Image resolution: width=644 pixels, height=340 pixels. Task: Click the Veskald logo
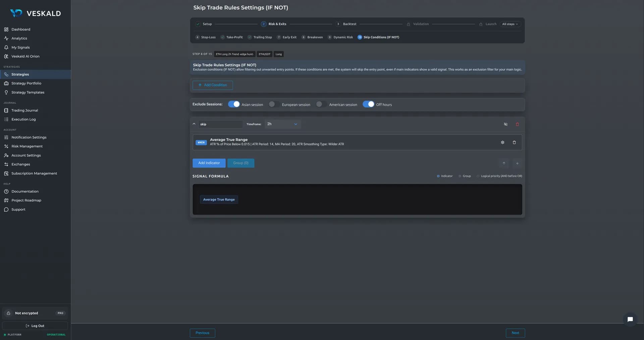pos(35,13)
